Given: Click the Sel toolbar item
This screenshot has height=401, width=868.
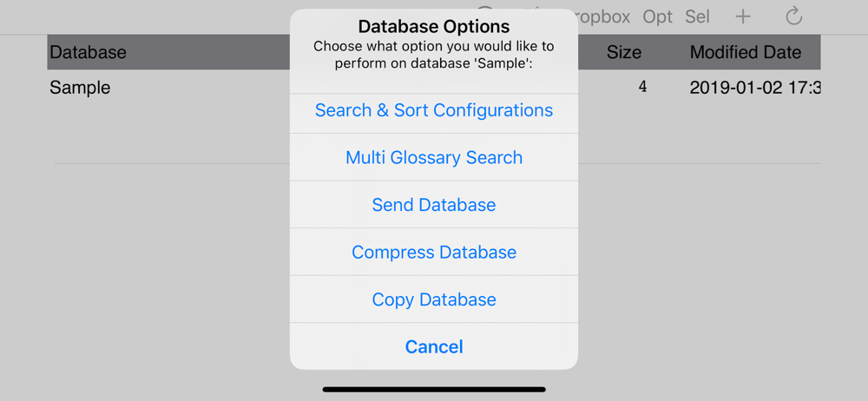Looking at the screenshot, I should (697, 16).
